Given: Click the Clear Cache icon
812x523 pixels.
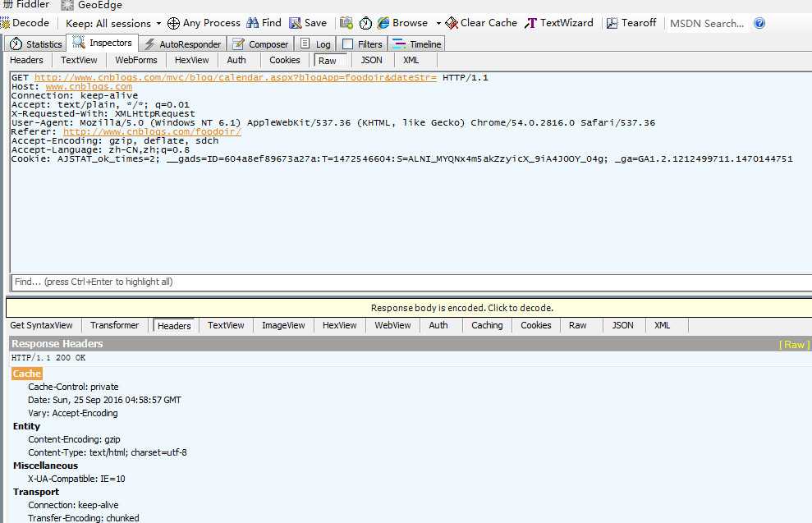Looking at the screenshot, I should 452,23.
